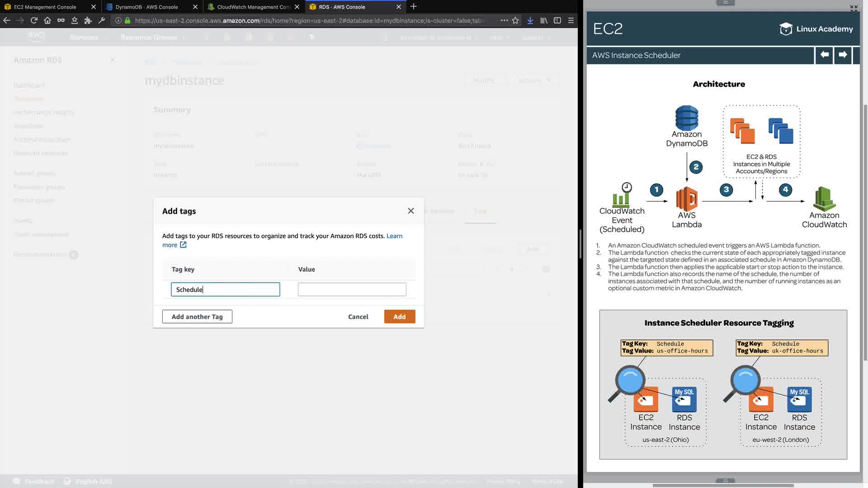Toggle the browser sidebar icon
Image resolution: width=868 pixels, height=488 pixels.
(x=557, y=20)
